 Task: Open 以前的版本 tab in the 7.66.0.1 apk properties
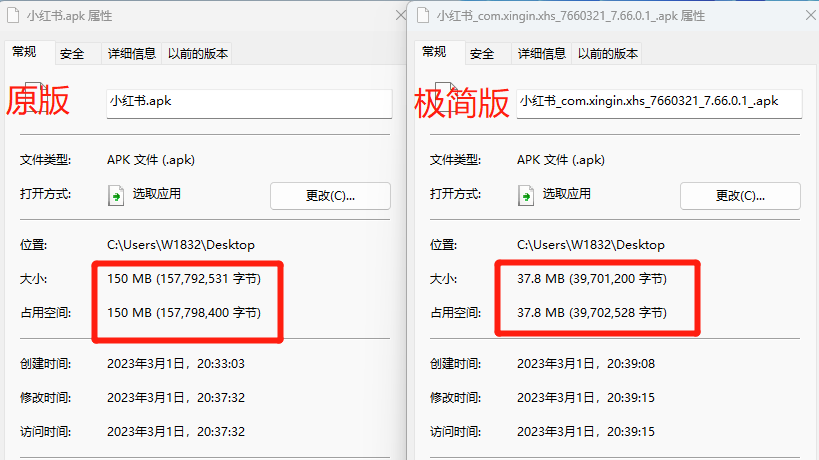click(607, 54)
